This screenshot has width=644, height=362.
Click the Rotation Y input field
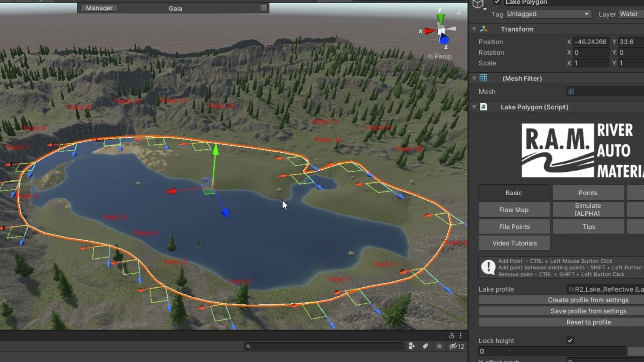pyautogui.click(x=631, y=52)
